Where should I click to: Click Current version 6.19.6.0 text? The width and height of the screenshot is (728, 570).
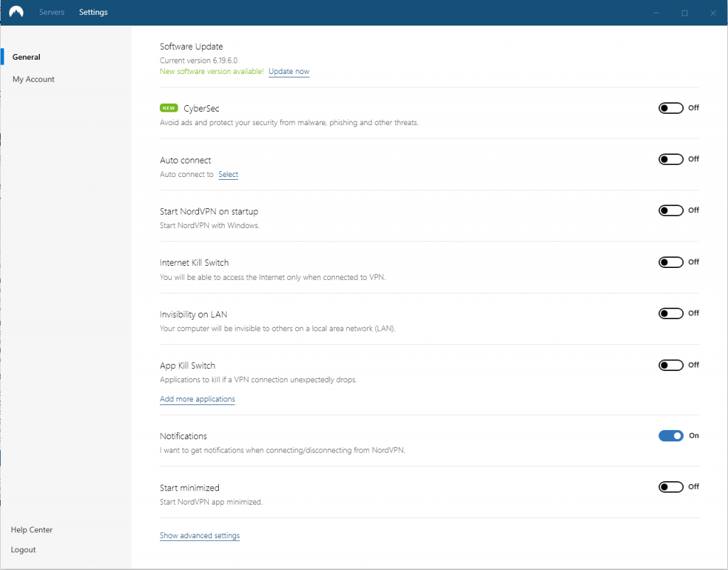tap(199, 60)
